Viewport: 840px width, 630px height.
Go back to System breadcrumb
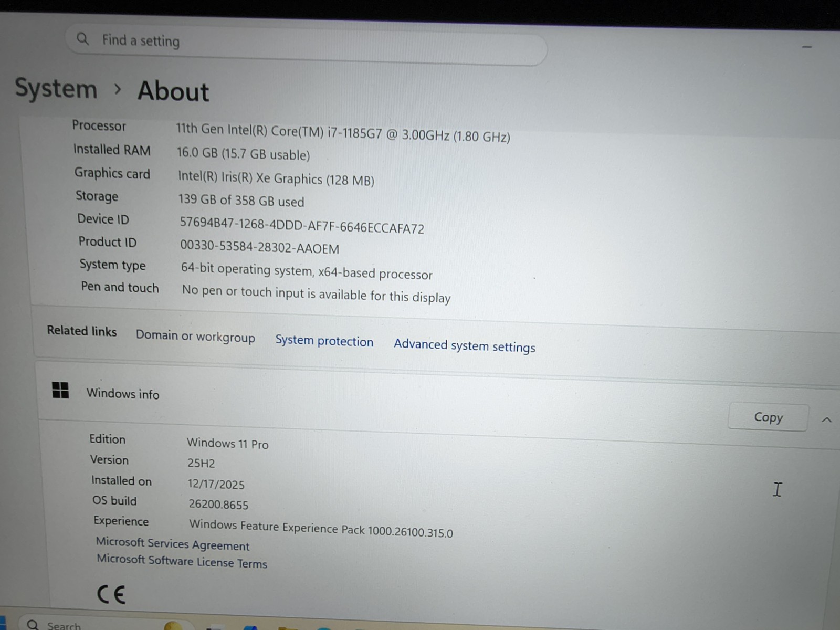coord(56,88)
